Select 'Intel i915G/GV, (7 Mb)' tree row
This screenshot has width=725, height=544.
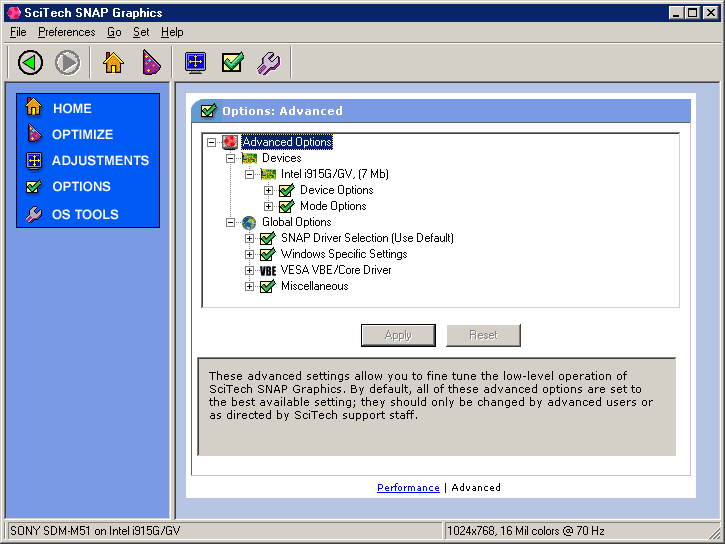coord(335,174)
